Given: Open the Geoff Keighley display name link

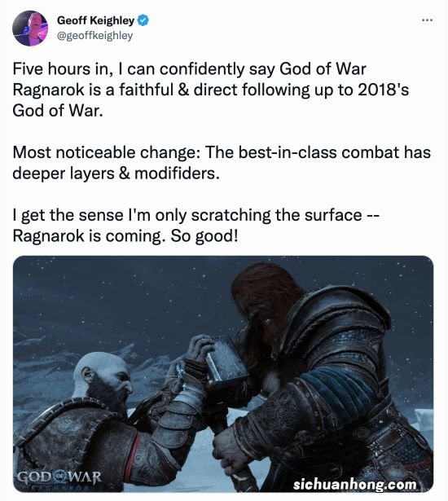Looking at the screenshot, I should click(x=95, y=20).
